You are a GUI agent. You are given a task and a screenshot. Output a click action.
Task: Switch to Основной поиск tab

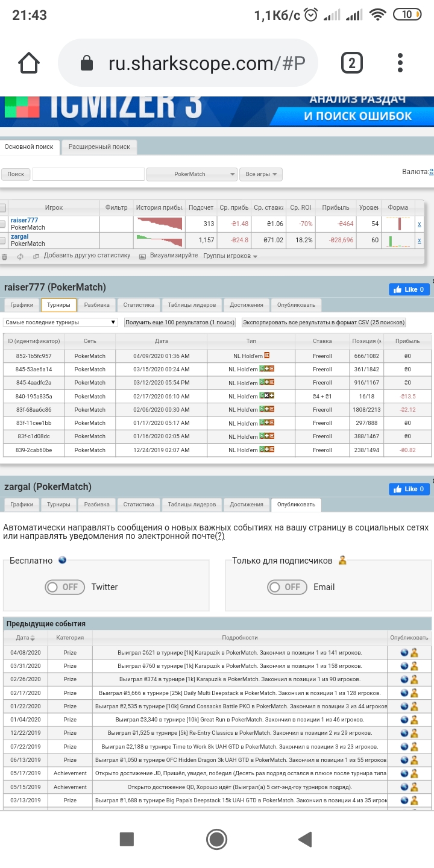tap(29, 146)
